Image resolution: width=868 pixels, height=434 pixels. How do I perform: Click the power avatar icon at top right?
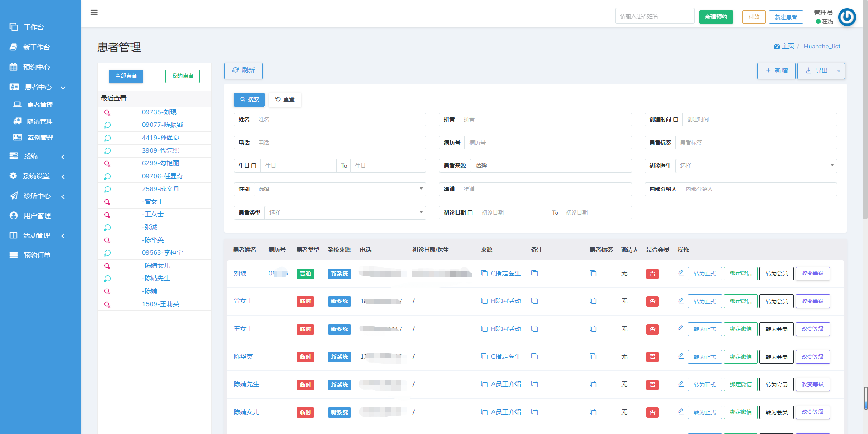pos(847,17)
